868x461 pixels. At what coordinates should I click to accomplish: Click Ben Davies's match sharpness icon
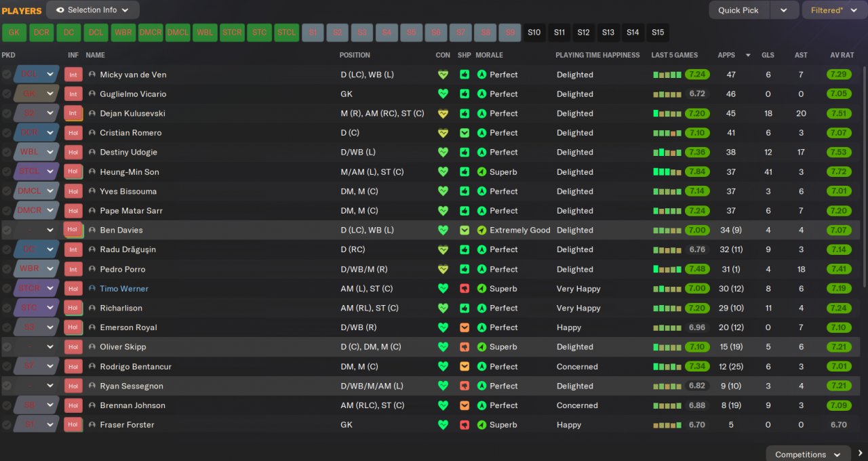tap(465, 230)
